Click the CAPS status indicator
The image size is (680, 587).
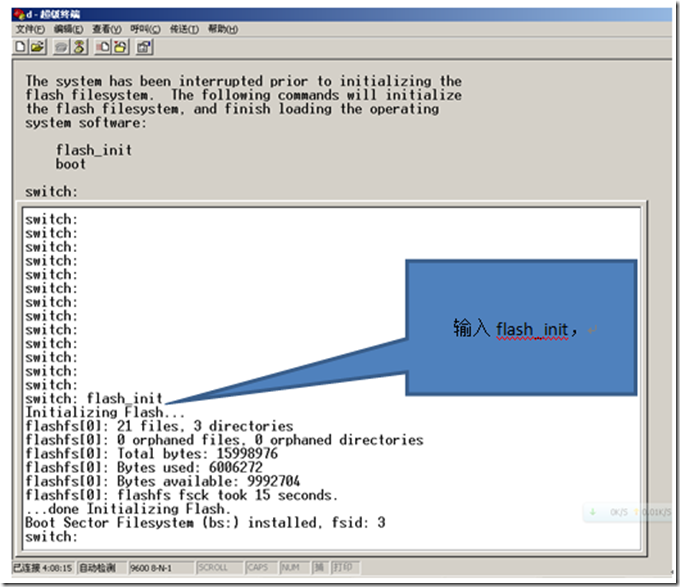click(260, 567)
